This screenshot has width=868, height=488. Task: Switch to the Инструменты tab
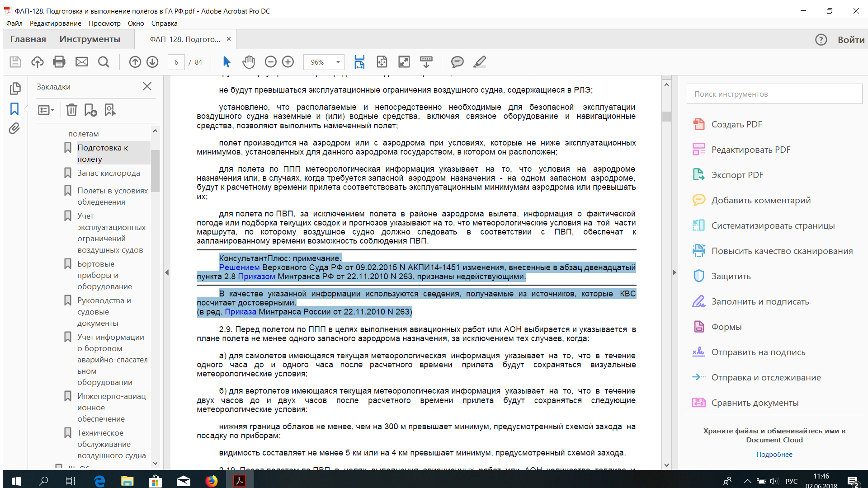(90, 39)
